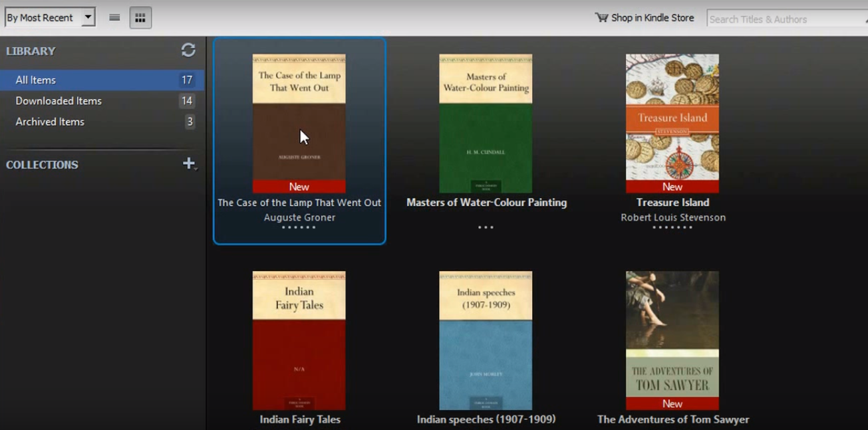This screenshot has width=868, height=430.
Task: Open the Indian Fairy Tales book cover
Action: [299, 340]
